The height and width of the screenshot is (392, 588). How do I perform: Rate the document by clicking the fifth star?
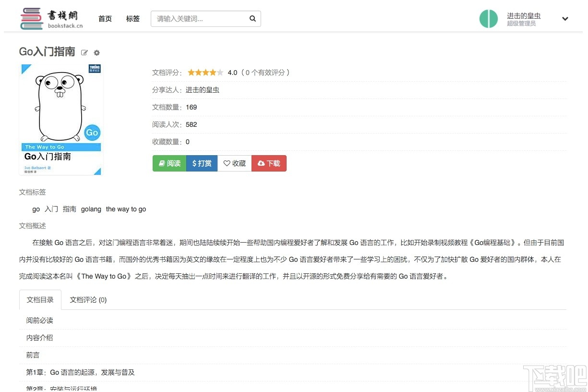click(219, 72)
